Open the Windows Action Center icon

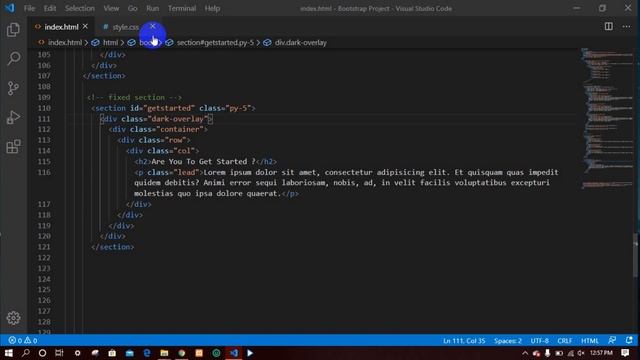pyautogui.click(x=625, y=353)
